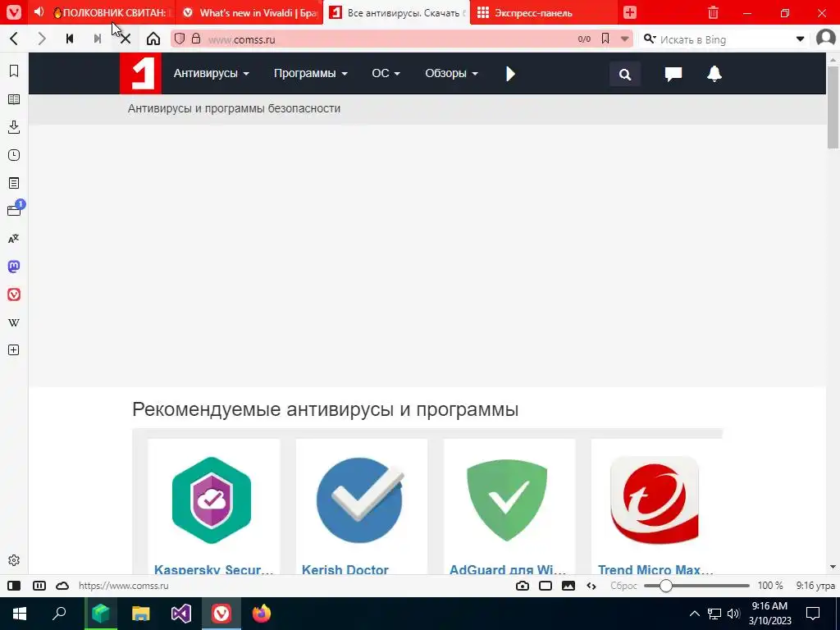Open site comments chat icon
Image resolution: width=840 pixels, height=630 pixels.
(x=673, y=74)
